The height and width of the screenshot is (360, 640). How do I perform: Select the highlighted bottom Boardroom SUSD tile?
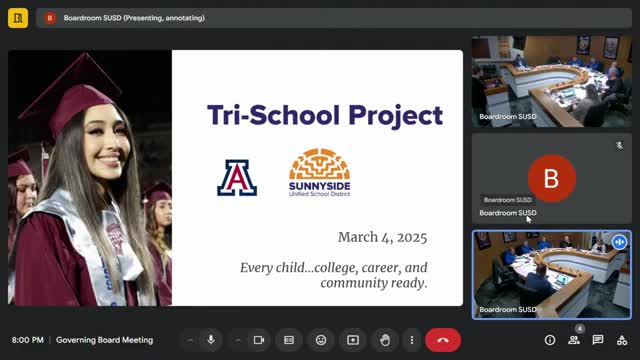(x=552, y=275)
